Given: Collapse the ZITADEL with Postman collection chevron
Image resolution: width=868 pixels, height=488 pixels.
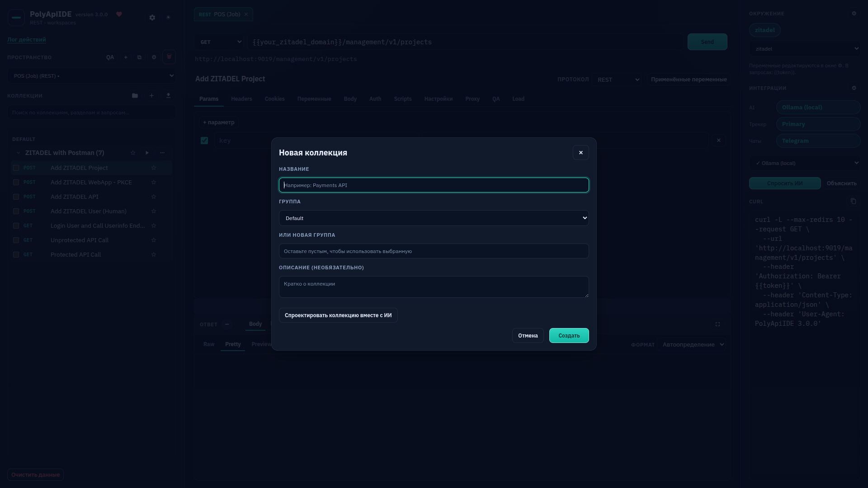Looking at the screenshot, I should click(18, 153).
